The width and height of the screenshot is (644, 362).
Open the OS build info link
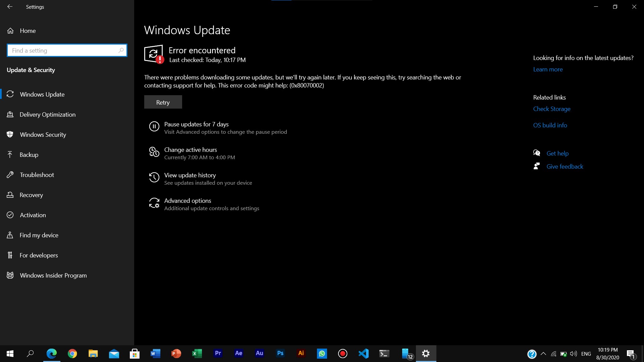point(550,125)
